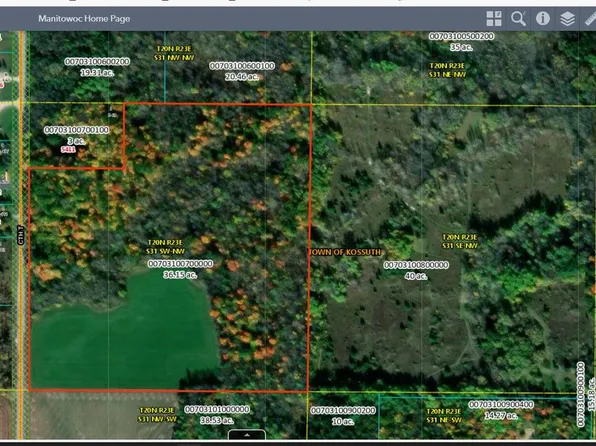Select parcel label 00703100600100

point(242,66)
